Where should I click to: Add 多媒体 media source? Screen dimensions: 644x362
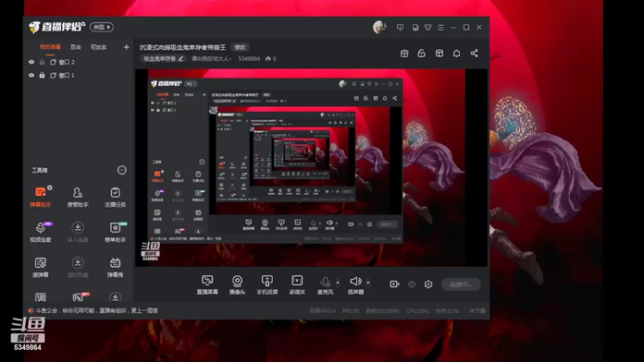pyautogui.click(x=297, y=285)
